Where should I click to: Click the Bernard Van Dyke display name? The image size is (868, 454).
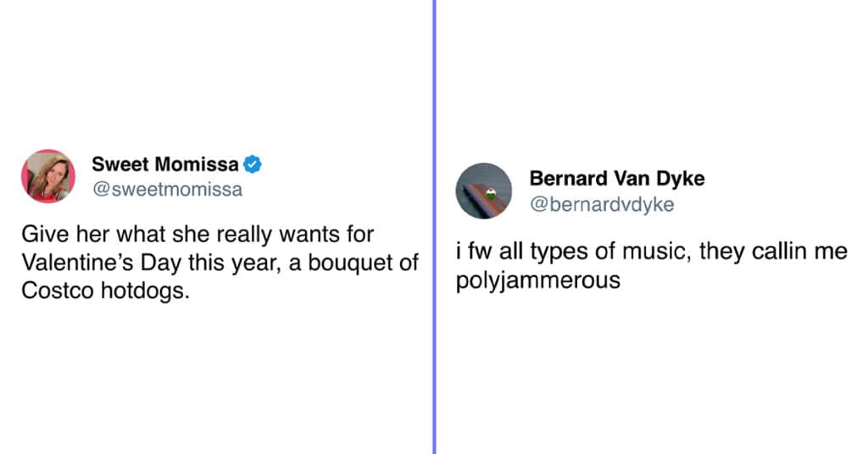tap(617, 178)
